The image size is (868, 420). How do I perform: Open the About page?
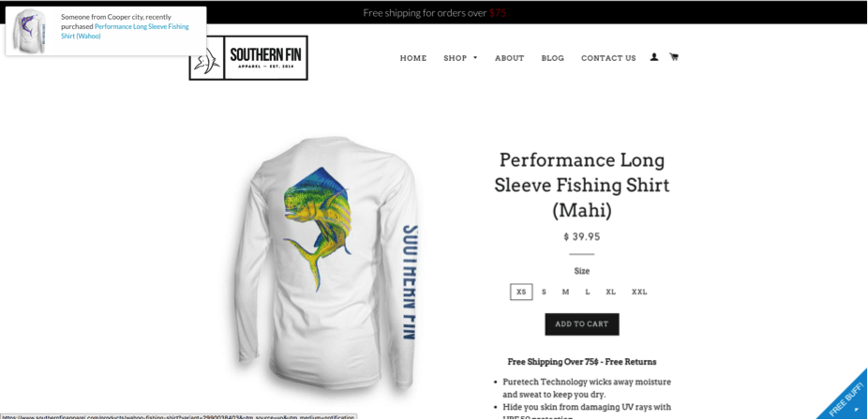[509, 58]
